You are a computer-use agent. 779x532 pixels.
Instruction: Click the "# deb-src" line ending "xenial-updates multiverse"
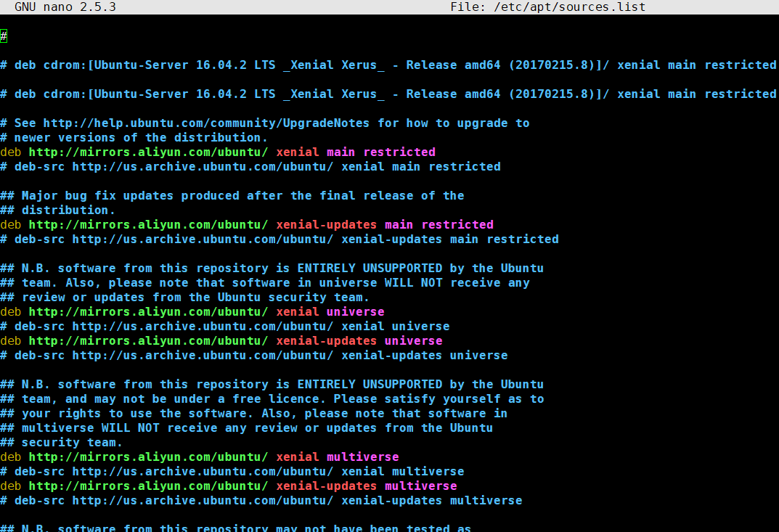coord(261,501)
